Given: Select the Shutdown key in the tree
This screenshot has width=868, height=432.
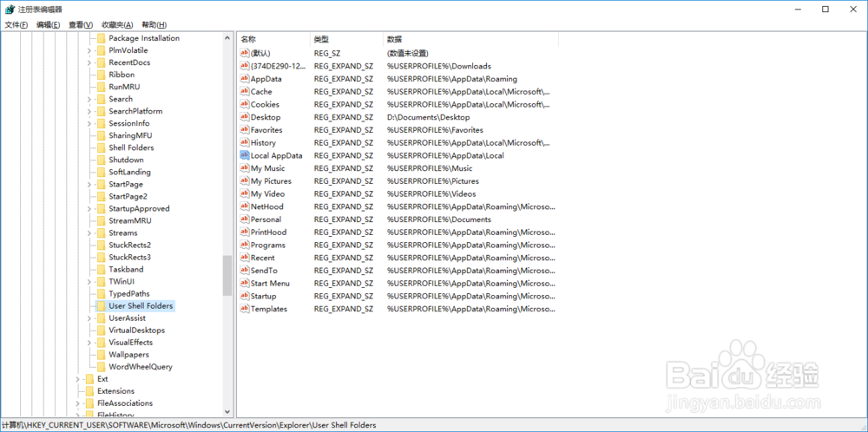Looking at the screenshot, I should click(x=126, y=160).
